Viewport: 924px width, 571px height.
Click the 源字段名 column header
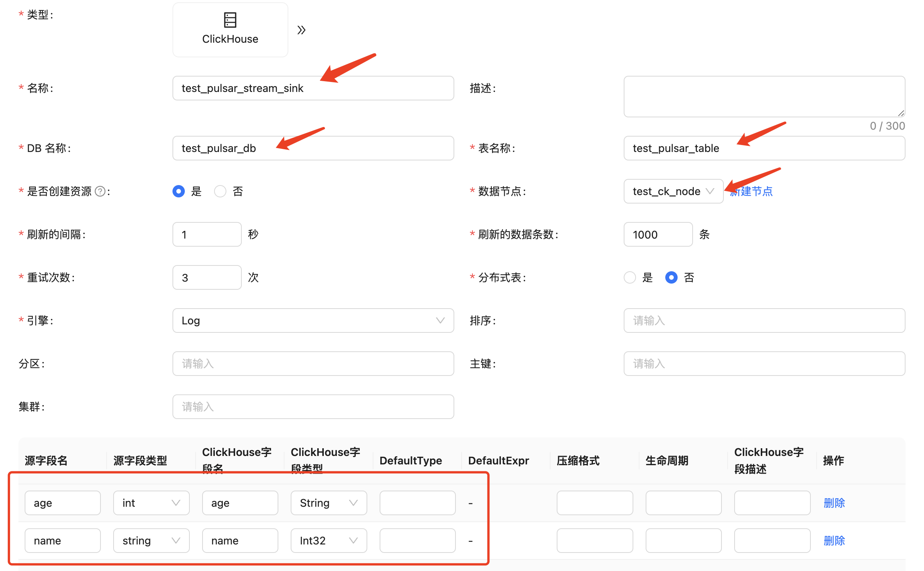(46, 461)
